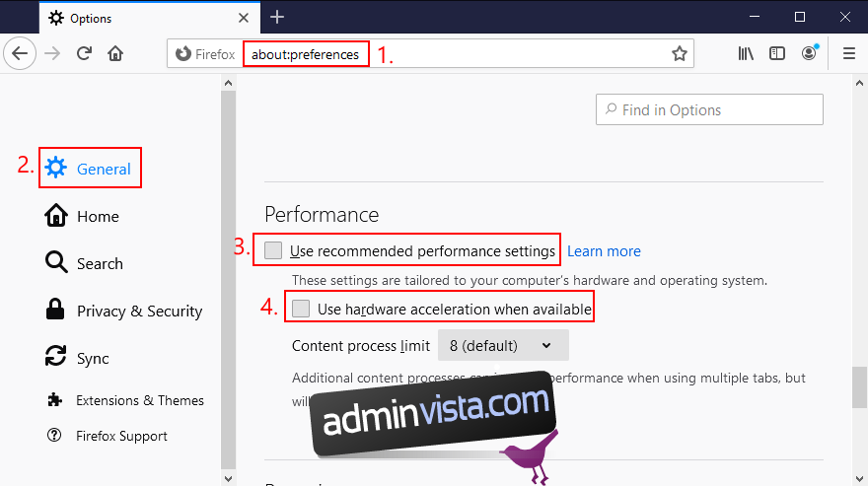The height and width of the screenshot is (486, 868).
Task: Reload the page with the refresh icon
Action: [x=84, y=53]
